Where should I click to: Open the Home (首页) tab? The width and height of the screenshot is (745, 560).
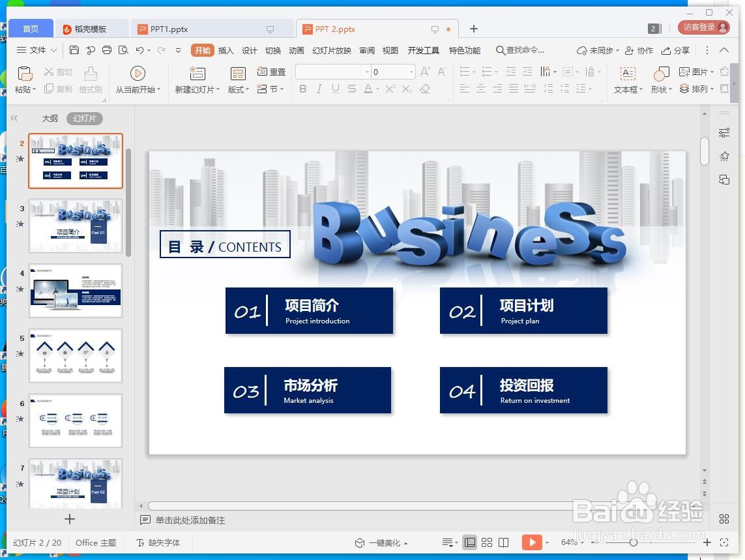(x=31, y=29)
